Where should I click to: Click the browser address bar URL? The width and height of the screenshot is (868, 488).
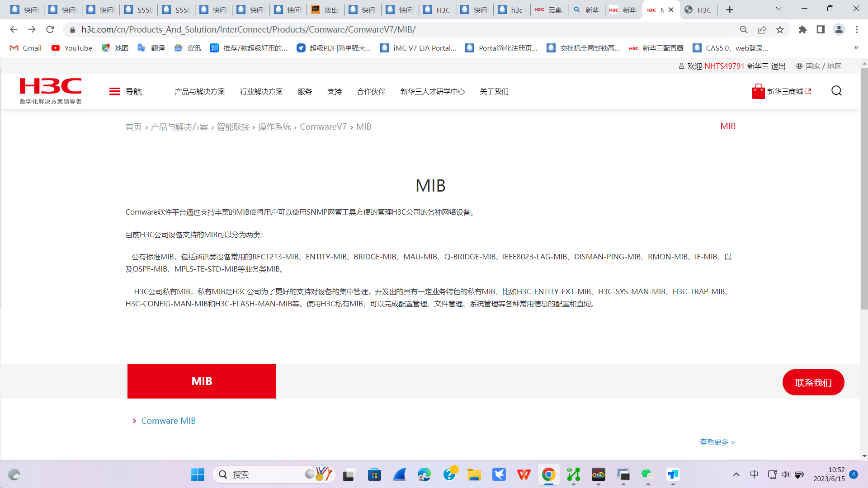[x=248, y=30]
